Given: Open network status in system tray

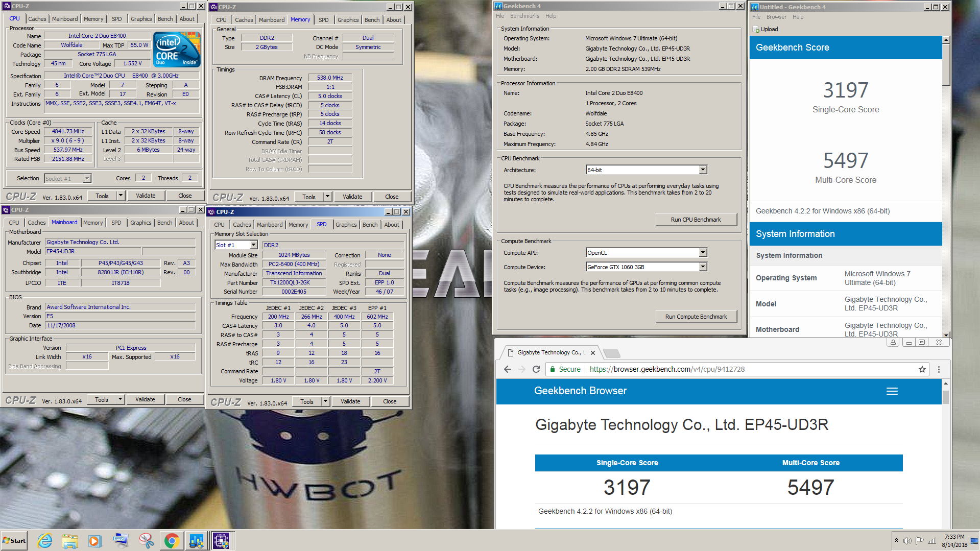Looking at the screenshot, I should pyautogui.click(x=932, y=541).
